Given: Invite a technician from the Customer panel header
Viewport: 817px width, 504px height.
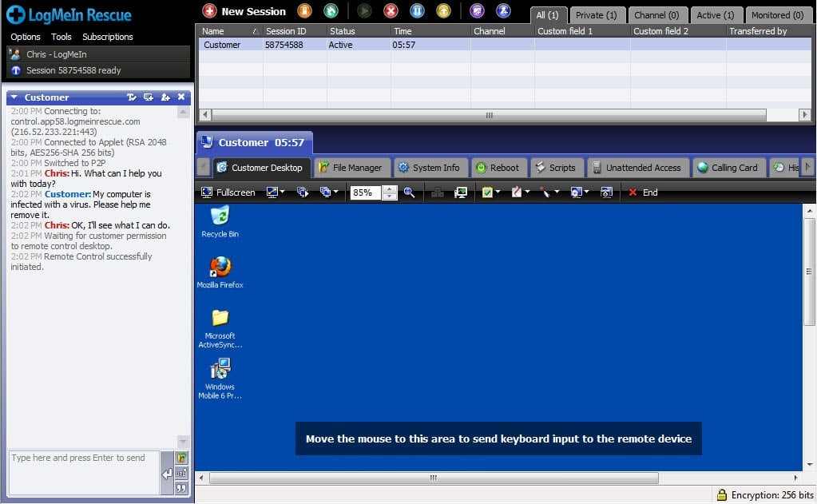Looking at the screenshot, I should 165,97.
